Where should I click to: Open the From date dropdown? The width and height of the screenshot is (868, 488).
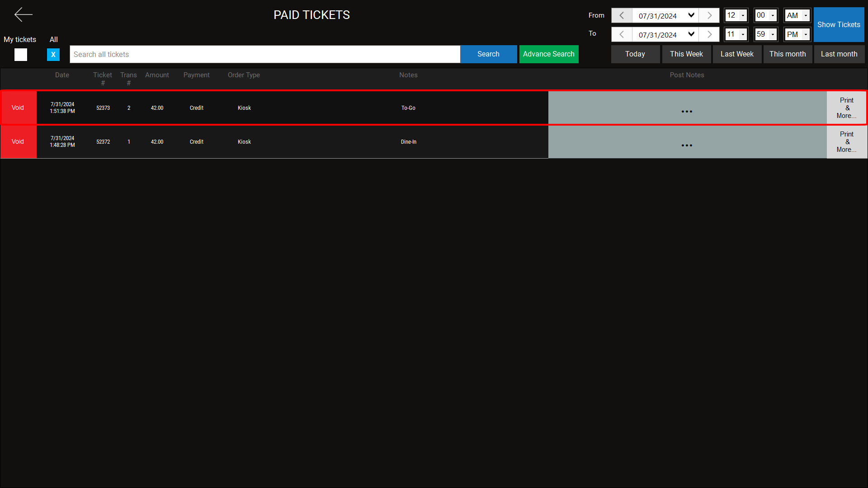[x=691, y=15]
